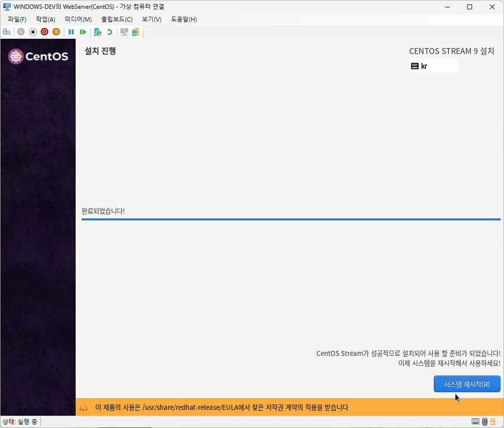
Task: Revert checkpoint with the green arrow icon
Action: click(x=109, y=31)
